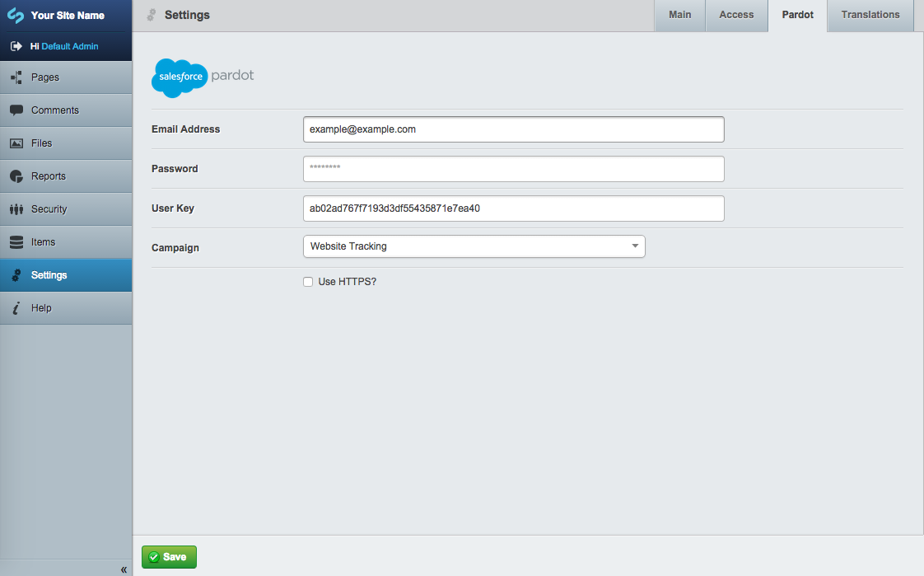Viewport: 924px width, 576px height.
Task: Click the site logo icon at top left
Action: click(x=16, y=16)
